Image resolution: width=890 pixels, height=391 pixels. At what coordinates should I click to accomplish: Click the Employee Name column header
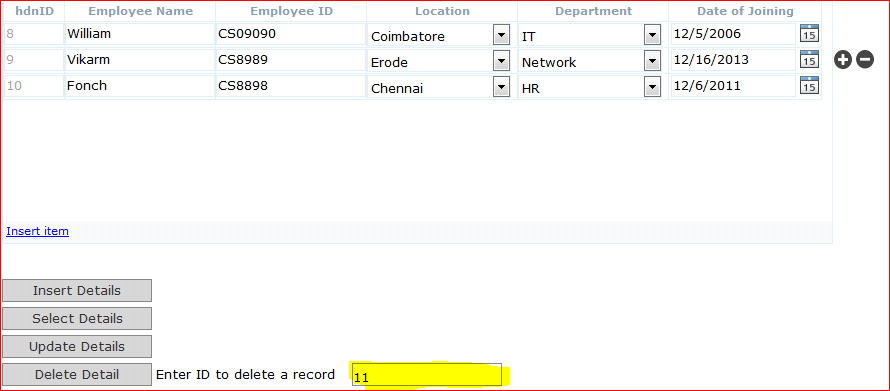[x=140, y=11]
